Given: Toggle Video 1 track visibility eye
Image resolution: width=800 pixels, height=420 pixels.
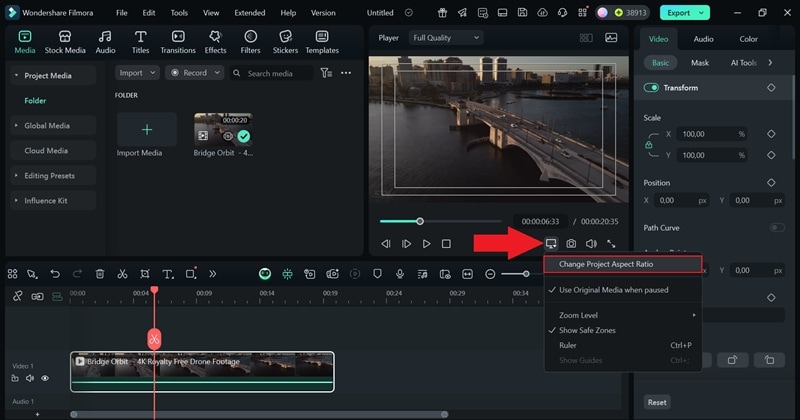Looking at the screenshot, I should (45, 378).
